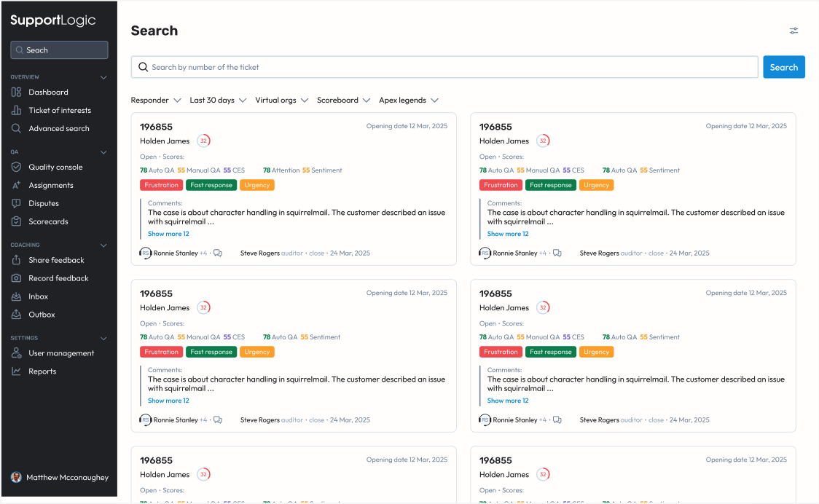This screenshot has height=504, width=819.
Task: Open User management settings
Action: [61, 353]
